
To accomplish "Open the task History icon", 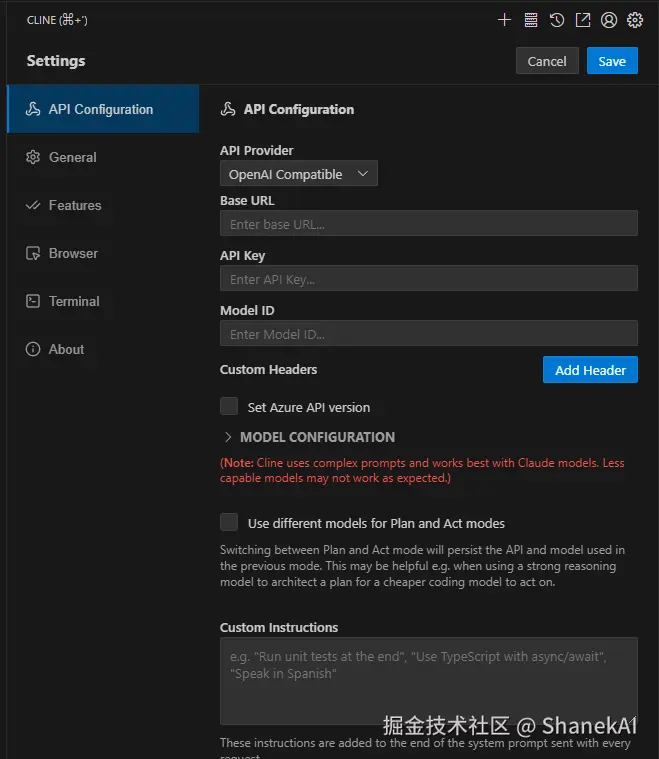I will click(557, 19).
